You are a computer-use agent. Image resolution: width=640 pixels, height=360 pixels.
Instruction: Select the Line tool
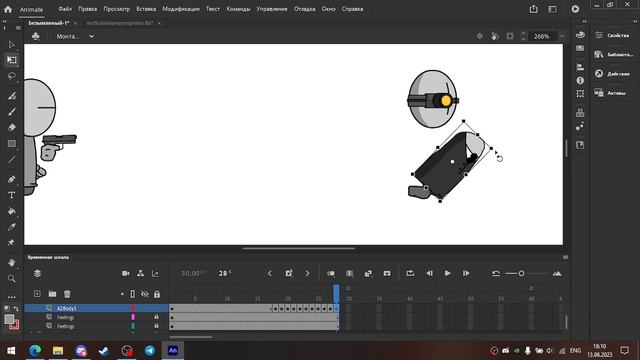pyautogui.click(x=11, y=160)
